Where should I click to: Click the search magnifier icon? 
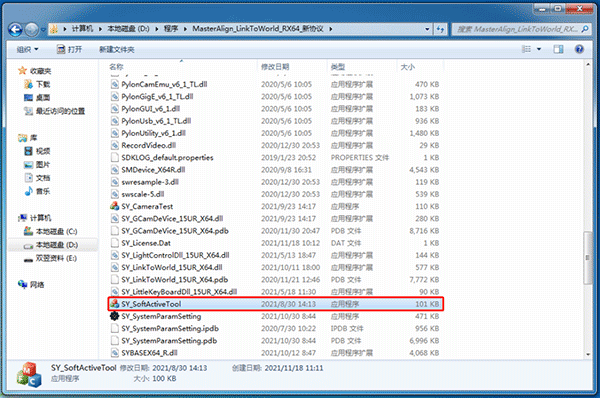coord(585,29)
